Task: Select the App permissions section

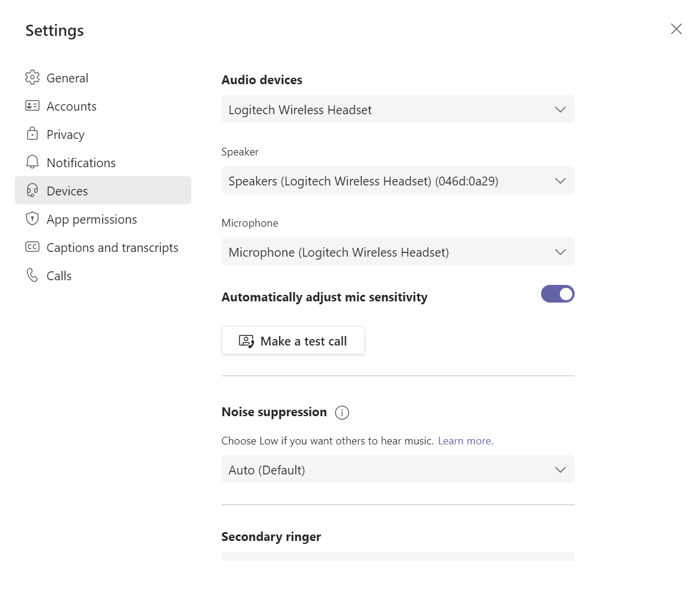Action: pos(91,220)
